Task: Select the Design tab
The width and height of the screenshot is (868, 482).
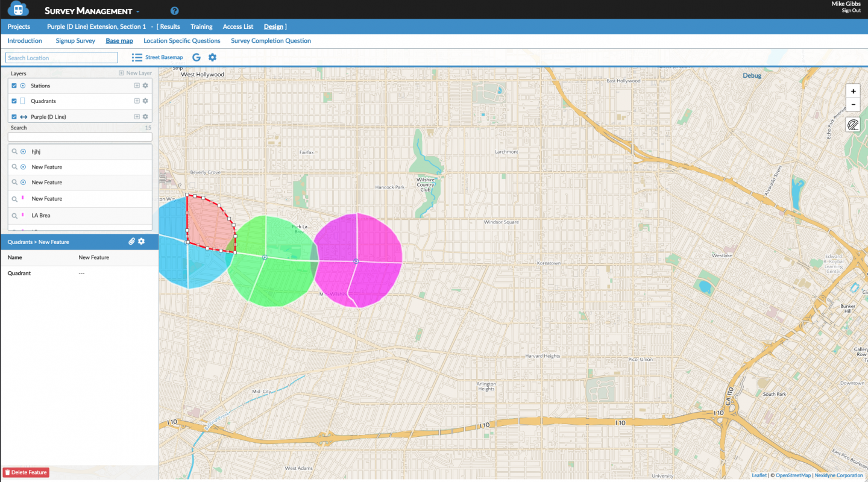Action: tap(274, 27)
